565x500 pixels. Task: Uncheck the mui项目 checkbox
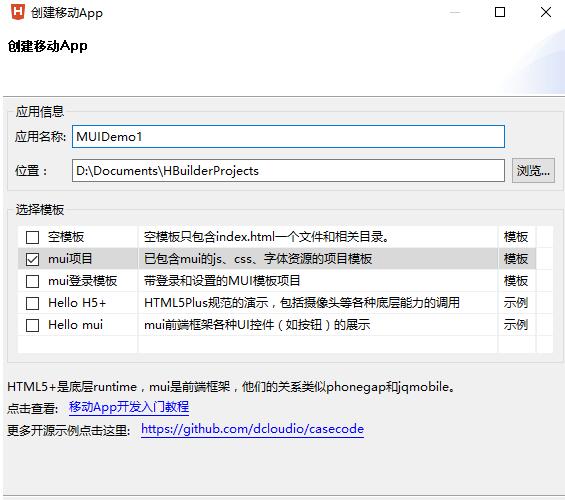(32, 259)
